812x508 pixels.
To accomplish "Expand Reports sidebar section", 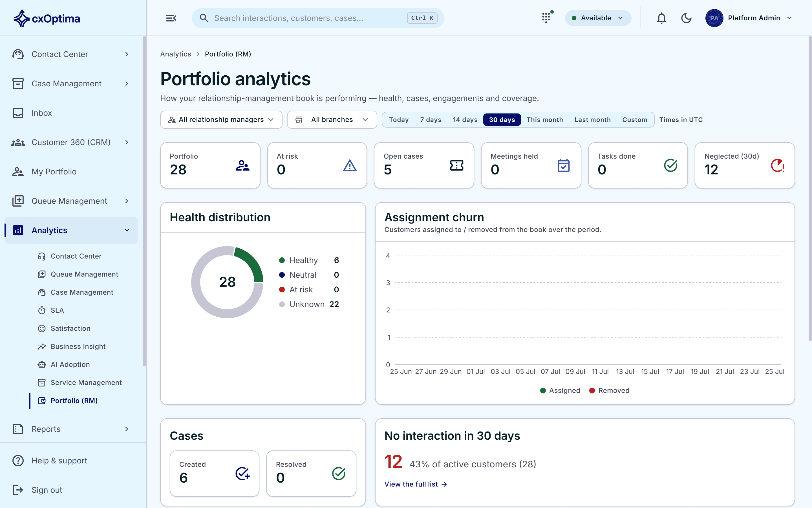I will (71, 429).
